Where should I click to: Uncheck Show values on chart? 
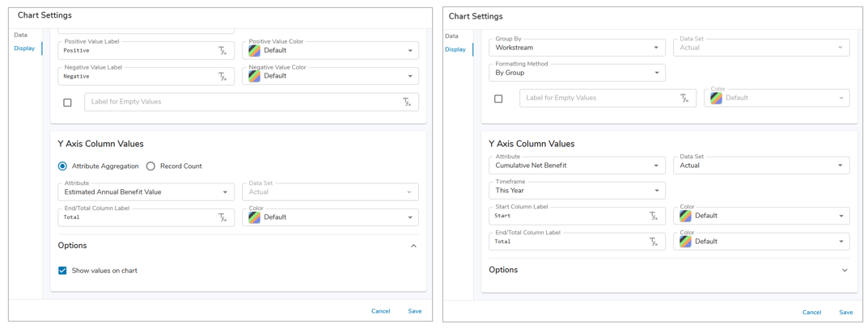pos(62,271)
